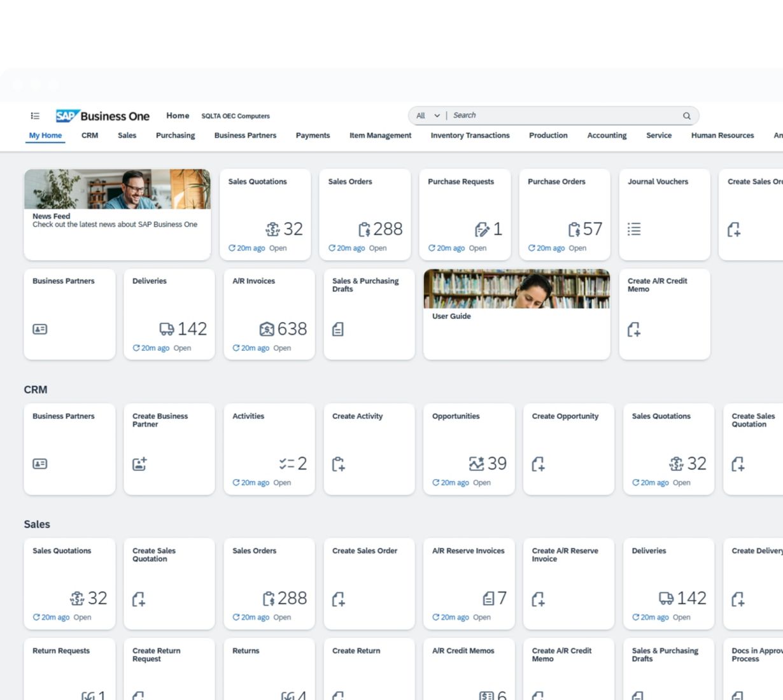
Task: Open the hamburger navigation menu icon
Action: (x=35, y=116)
